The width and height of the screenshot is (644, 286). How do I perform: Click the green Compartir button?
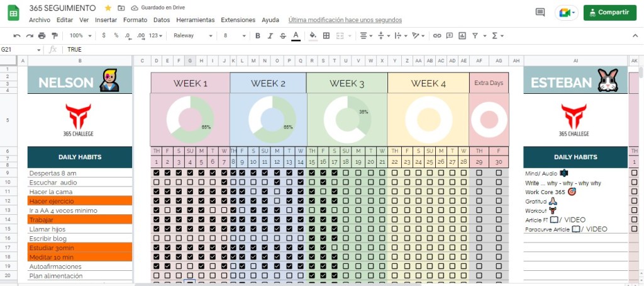pos(609,12)
